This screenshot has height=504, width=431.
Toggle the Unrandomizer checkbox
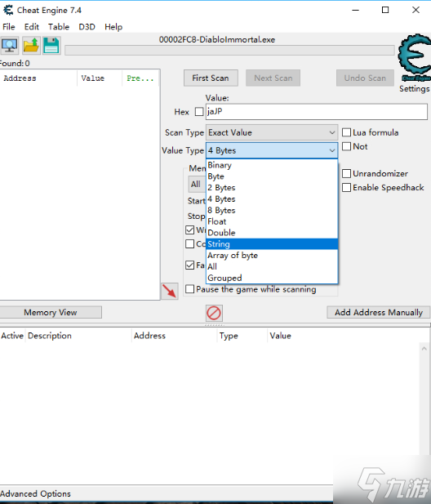pos(346,173)
